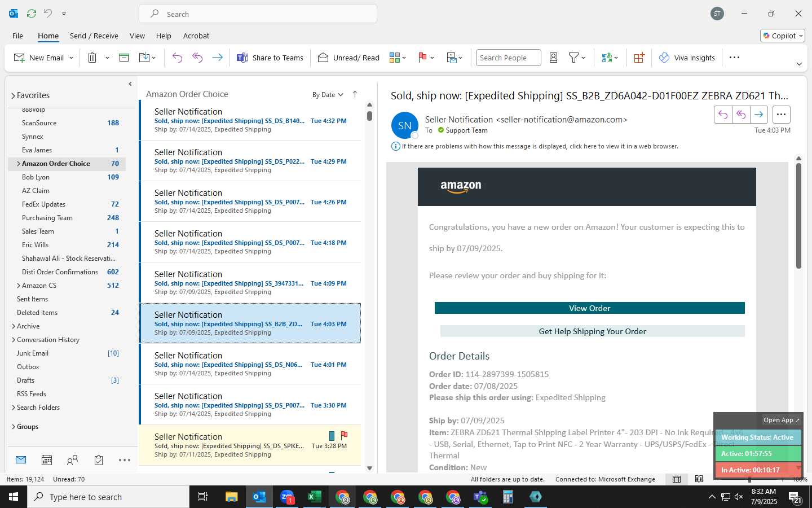Screen dimensions: 812x508
Task: Open Delete dropdown arrow
Action: point(107,58)
